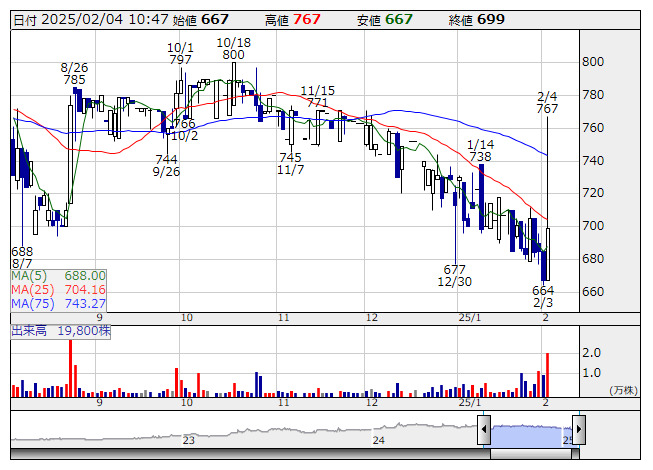Click the 8/26 785 high annotation

click(x=75, y=74)
